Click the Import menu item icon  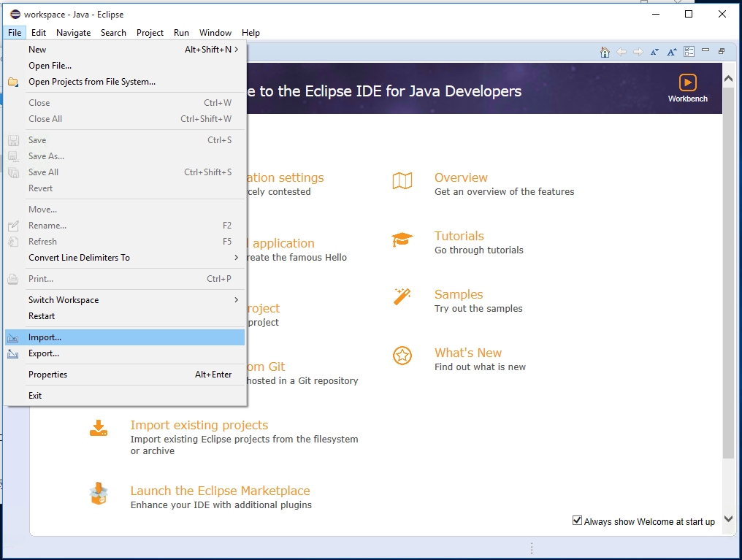tap(12, 338)
